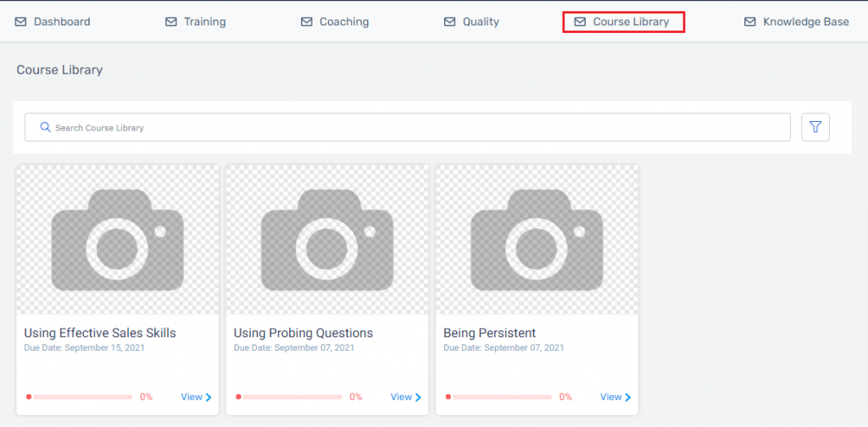Viewport: 868px width, 427px height.
Task: Open the Using Effective Sales Skills course title
Action: click(x=100, y=333)
